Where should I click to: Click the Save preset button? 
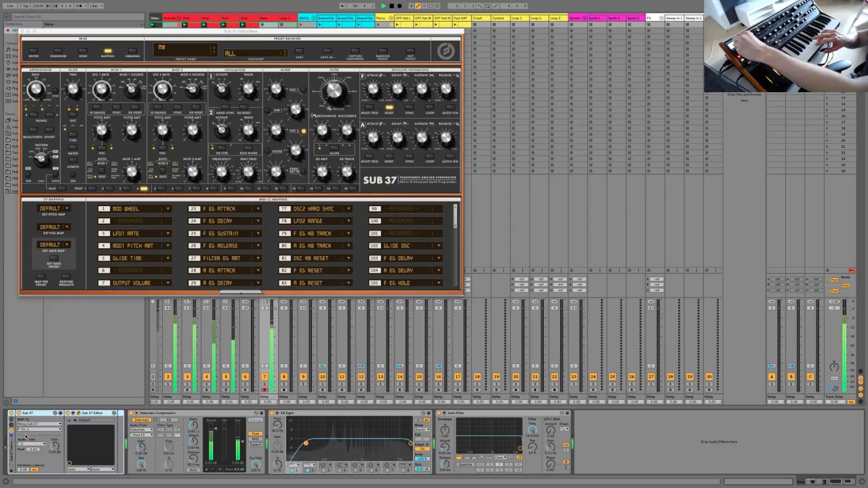tap(299, 51)
